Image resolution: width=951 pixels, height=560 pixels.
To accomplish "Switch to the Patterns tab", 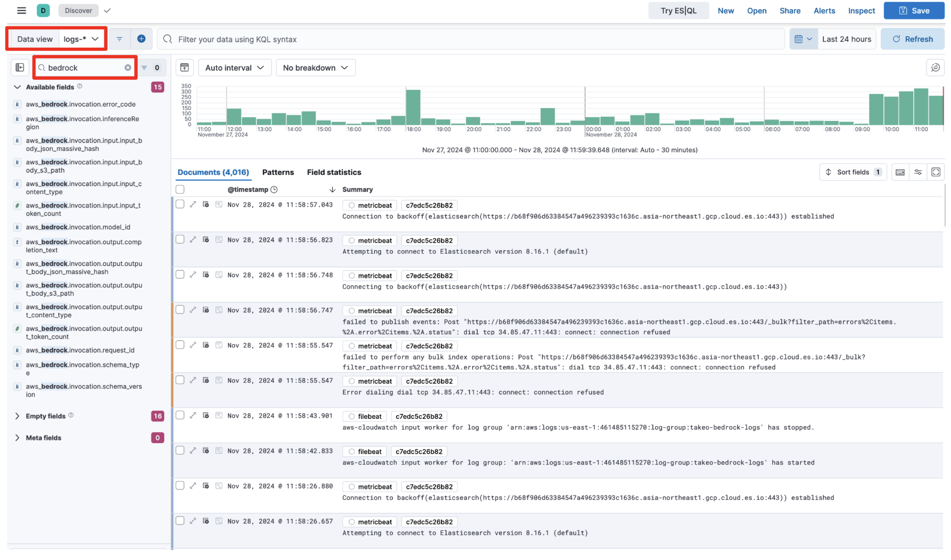I will coord(278,172).
